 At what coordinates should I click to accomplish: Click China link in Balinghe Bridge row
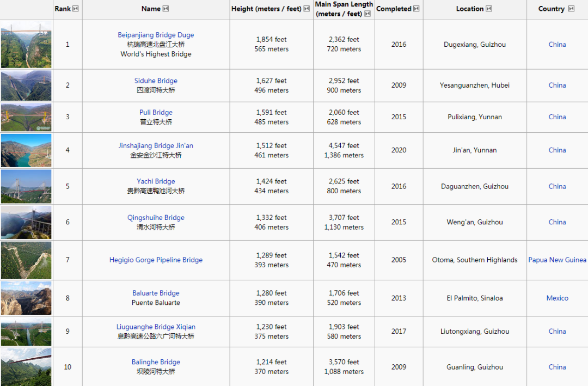[558, 367]
